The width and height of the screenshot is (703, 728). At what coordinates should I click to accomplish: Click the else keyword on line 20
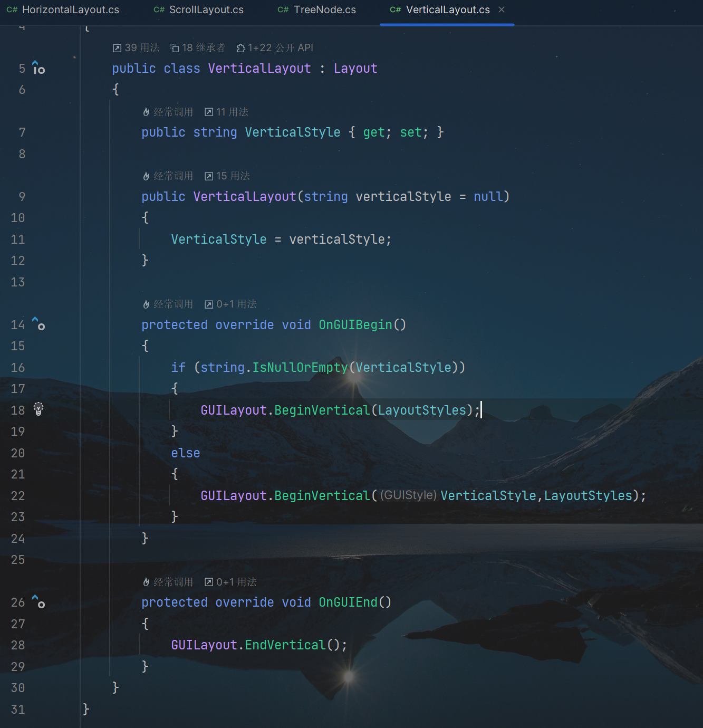pyautogui.click(x=186, y=453)
